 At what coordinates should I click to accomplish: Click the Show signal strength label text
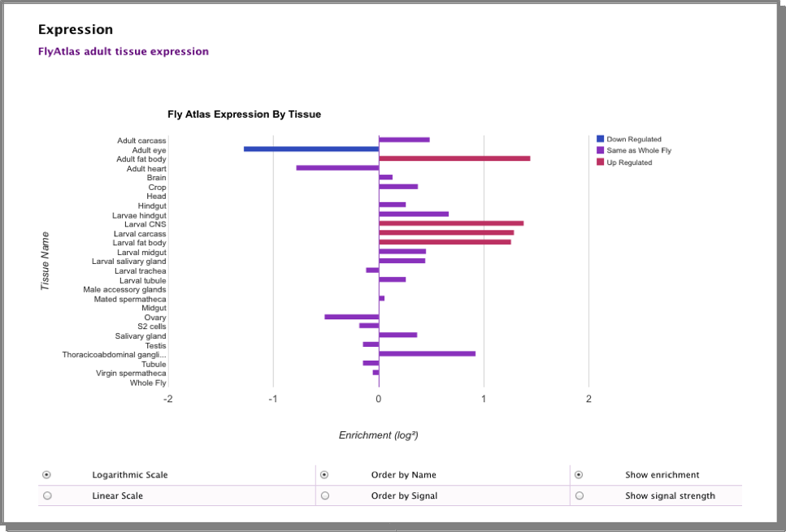(671, 496)
